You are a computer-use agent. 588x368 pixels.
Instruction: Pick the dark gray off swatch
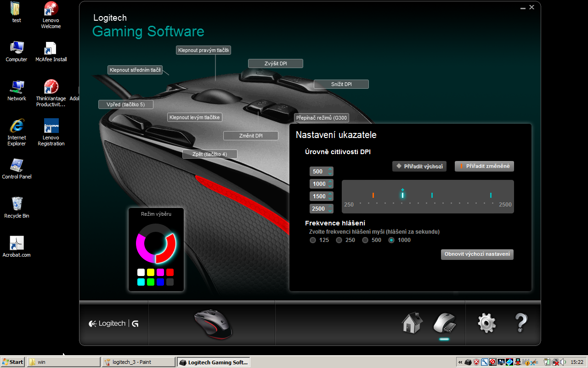(x=170, y=282)
